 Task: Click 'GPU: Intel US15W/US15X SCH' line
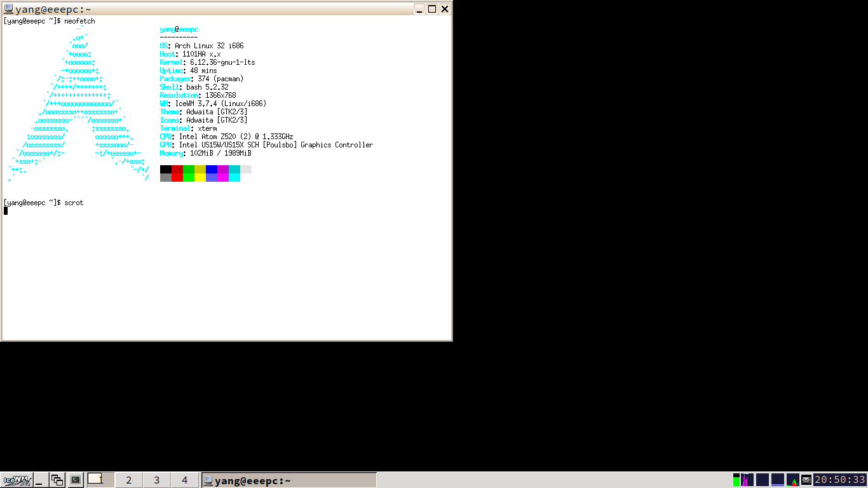coord(267,145)
